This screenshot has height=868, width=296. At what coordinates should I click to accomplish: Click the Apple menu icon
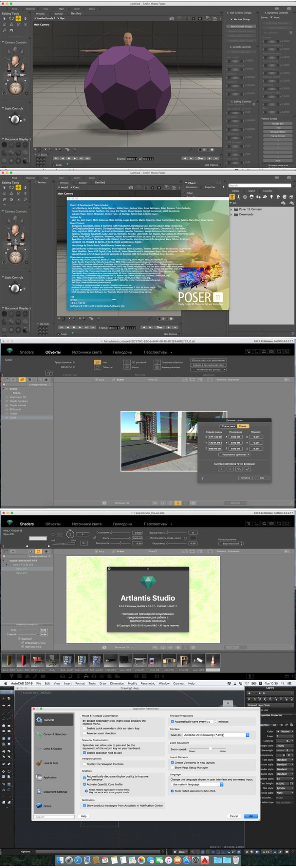pyautogui.click(x=5, y=683)
